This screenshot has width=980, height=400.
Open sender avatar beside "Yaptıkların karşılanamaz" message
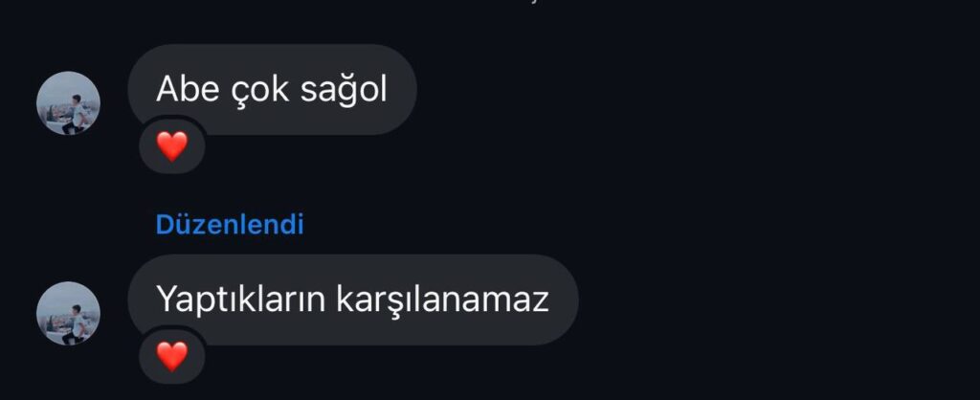[68, 313]
